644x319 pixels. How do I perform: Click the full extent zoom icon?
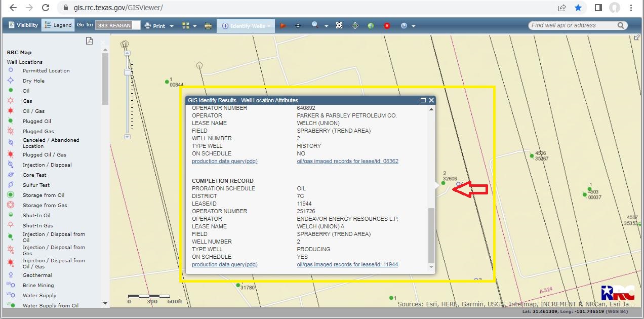pos(339,25)
